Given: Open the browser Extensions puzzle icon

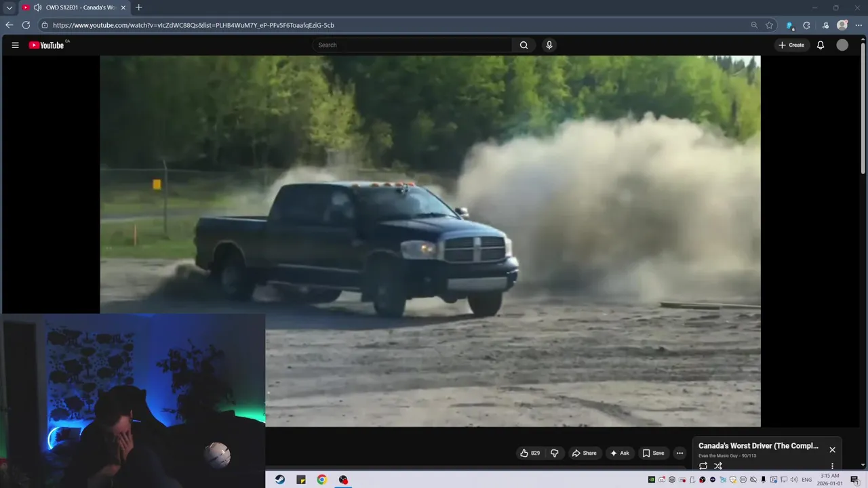Looking at the screenshot, I should (806, 25).
